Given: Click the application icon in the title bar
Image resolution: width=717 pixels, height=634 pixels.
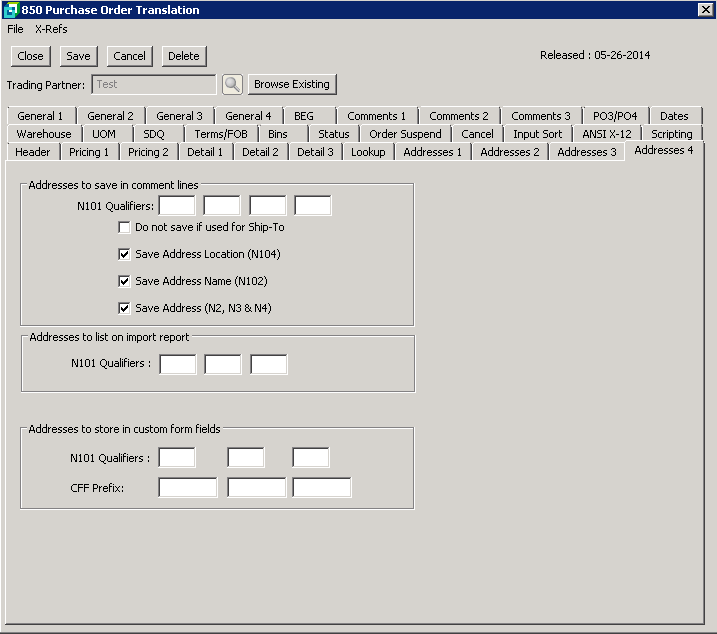Looking at the screenshot, I should 10,10.
